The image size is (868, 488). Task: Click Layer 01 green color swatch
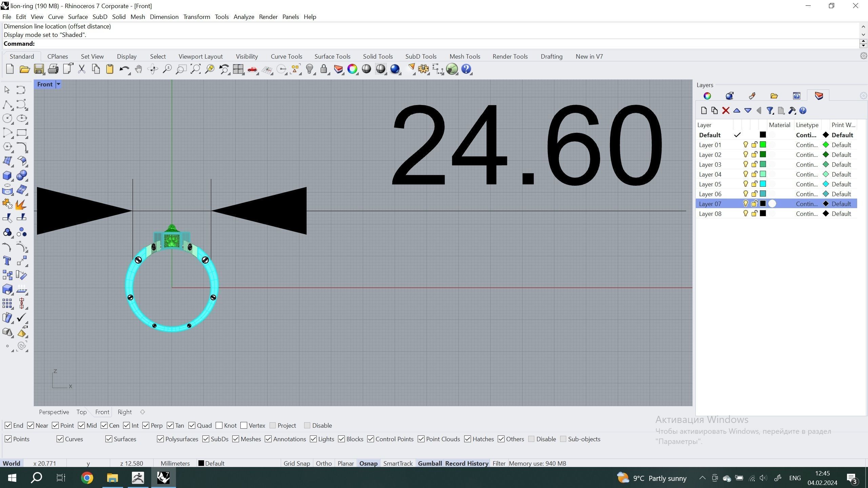click(x=763, y=145)
